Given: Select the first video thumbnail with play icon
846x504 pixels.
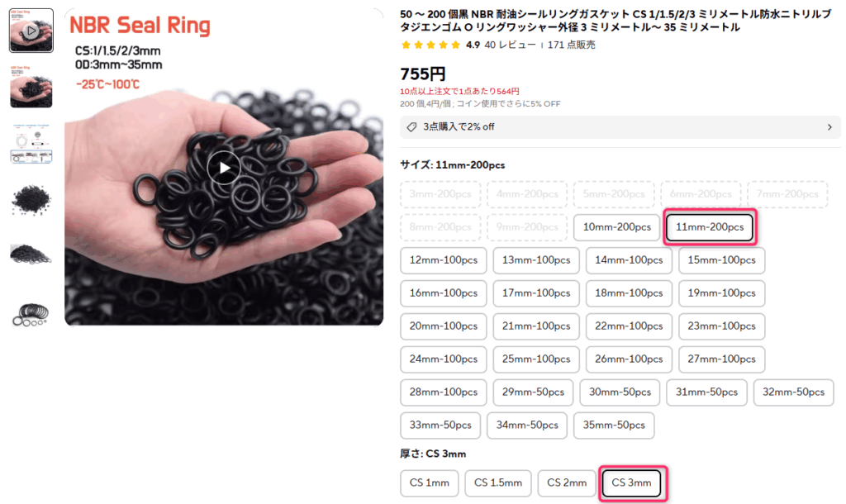Looking at the screenshot, I should [x=31, y=31].
